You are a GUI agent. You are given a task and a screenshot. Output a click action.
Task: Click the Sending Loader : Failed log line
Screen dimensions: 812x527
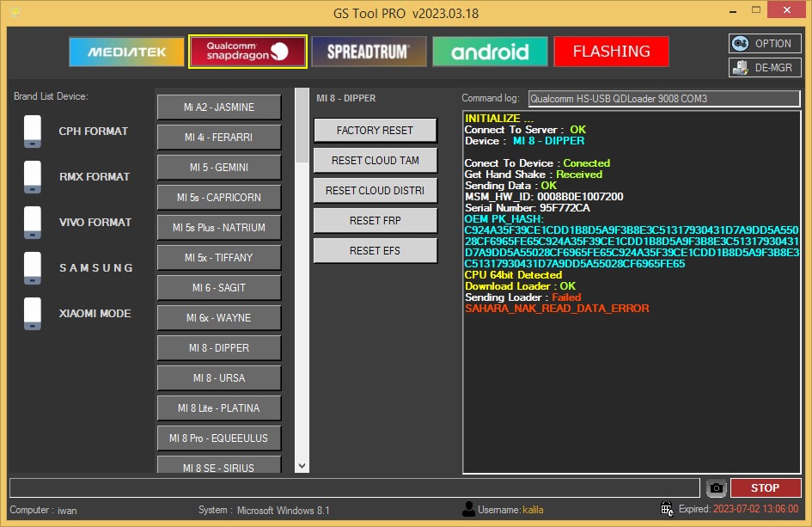click(523, 297)
